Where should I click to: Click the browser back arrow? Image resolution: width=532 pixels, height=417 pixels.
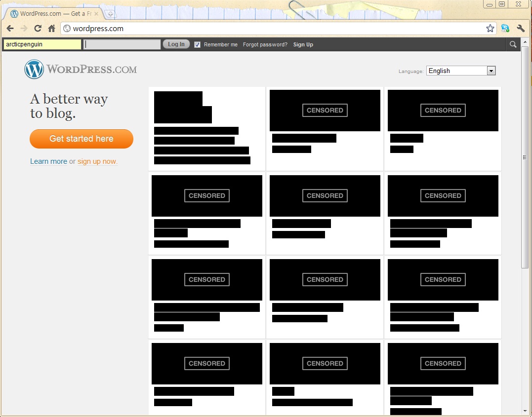point(10,29)
